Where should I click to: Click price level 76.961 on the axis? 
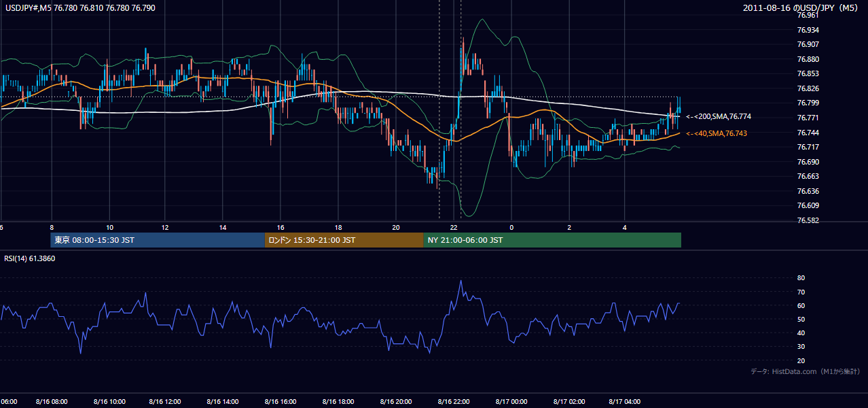point(808,15)
